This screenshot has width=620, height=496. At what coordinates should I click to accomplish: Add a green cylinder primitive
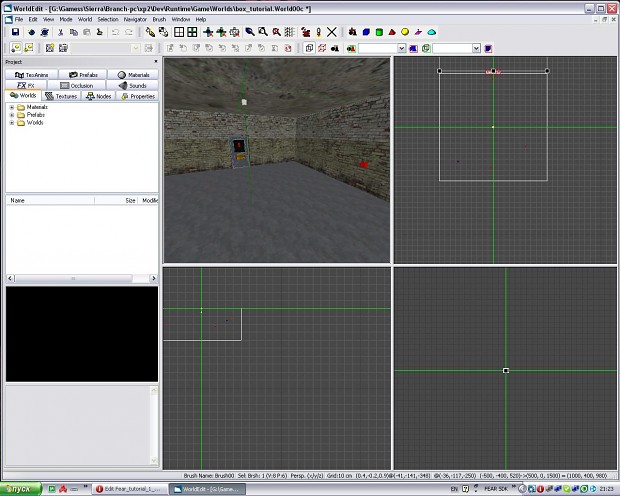379,32
